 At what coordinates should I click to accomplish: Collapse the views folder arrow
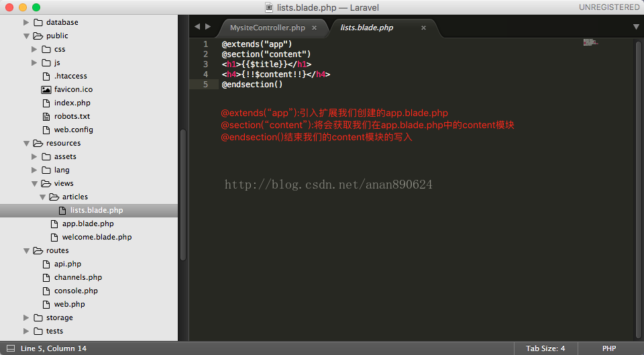(x=34, y=184)
